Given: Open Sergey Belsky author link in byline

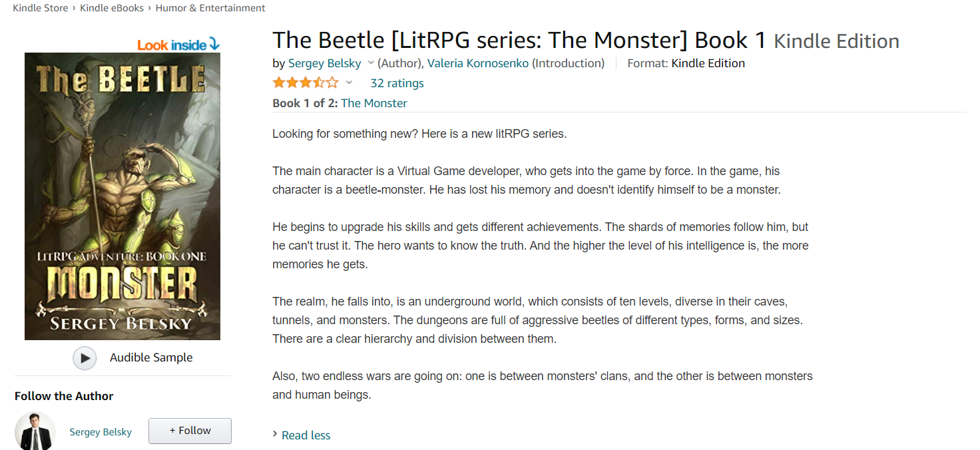Looking at the screenshot, I should point(324,63).
